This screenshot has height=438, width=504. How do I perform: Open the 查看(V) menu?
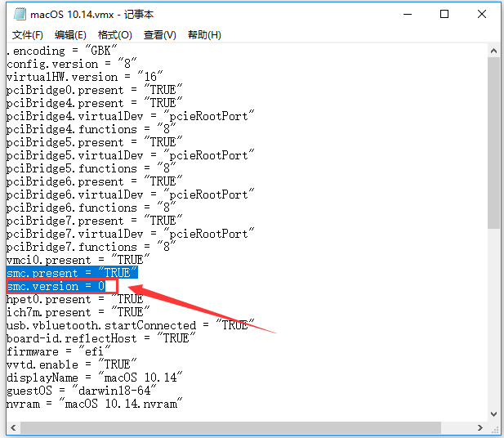160,35
